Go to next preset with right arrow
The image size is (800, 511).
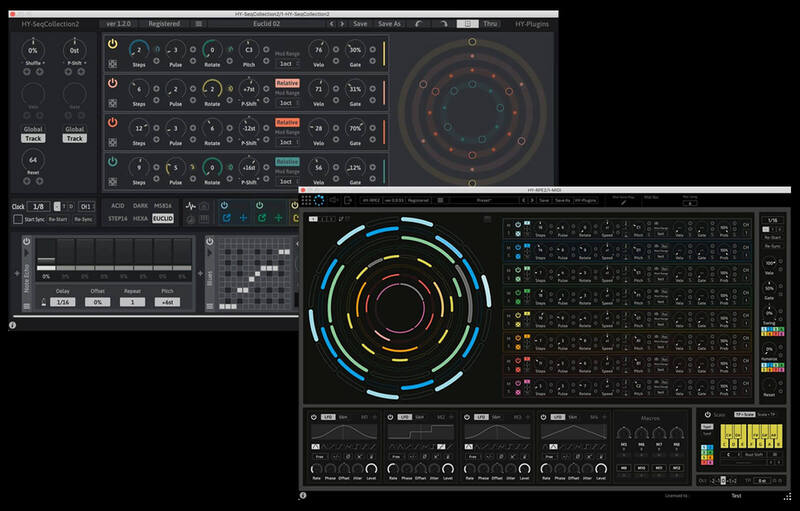(337, 22)
